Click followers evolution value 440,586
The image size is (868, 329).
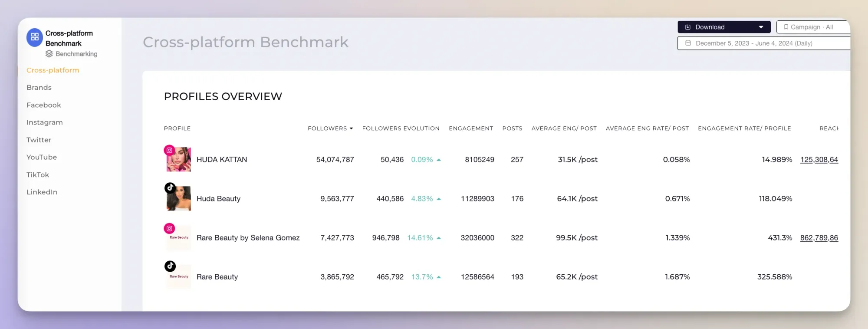point(390,199)
